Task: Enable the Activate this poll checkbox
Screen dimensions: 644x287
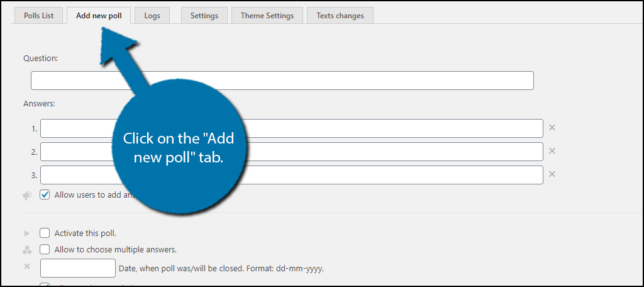Action: tap(45, 233)
